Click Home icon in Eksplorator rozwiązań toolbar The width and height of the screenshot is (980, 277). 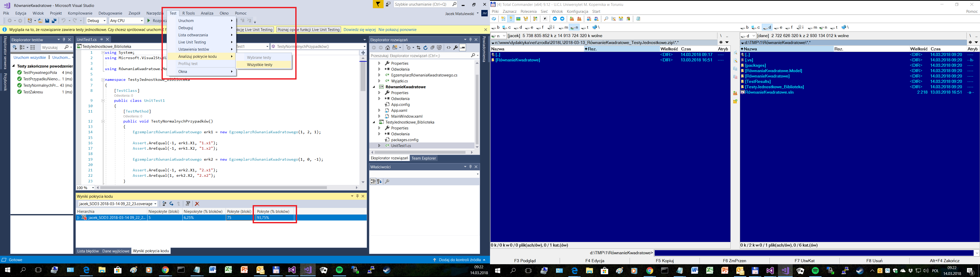387,48
